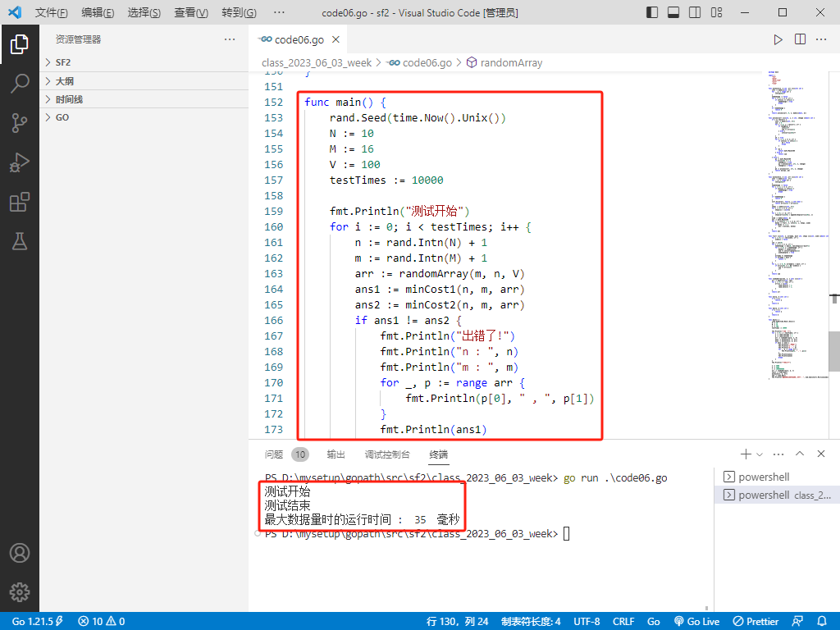840x630 pixels.
Task: Open the 编辑(E) menu
Action: tap(98, 12)
